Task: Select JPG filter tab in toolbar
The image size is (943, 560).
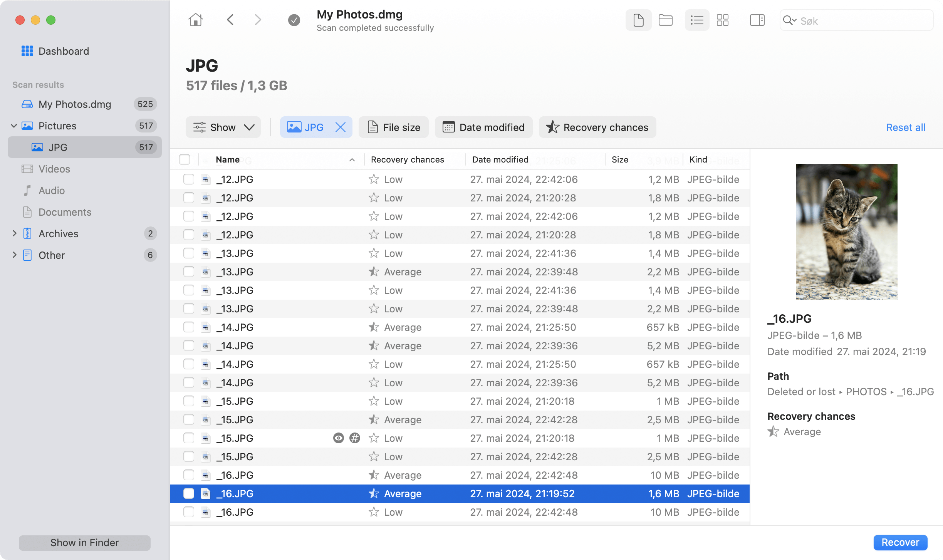Action: pyautogui.click(x=314, y=127)
